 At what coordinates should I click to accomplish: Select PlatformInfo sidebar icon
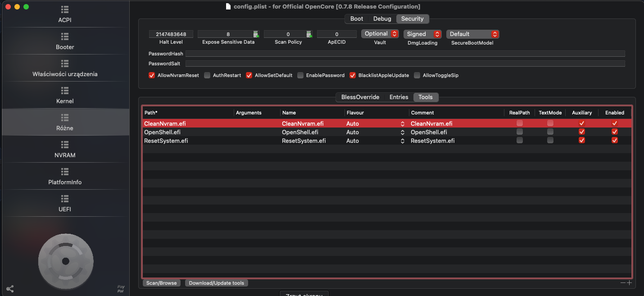65,176
